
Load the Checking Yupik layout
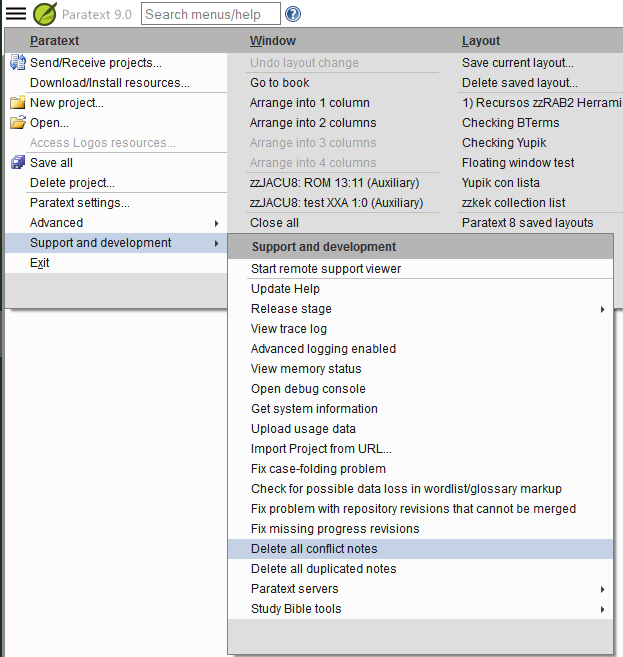tap(504, 143)
